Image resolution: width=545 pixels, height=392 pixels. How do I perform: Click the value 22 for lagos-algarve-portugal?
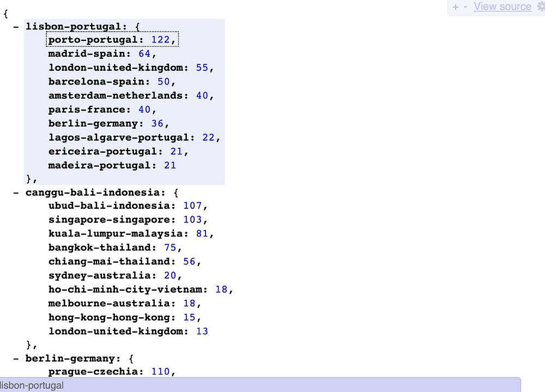click(x=208, y=138)
